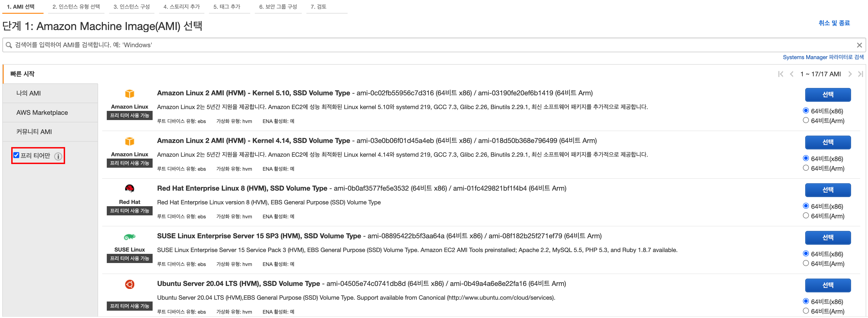Click Systems Manager 파라미터로 검색 link
This screenshot has width=868, height=318.
point(823,57)
